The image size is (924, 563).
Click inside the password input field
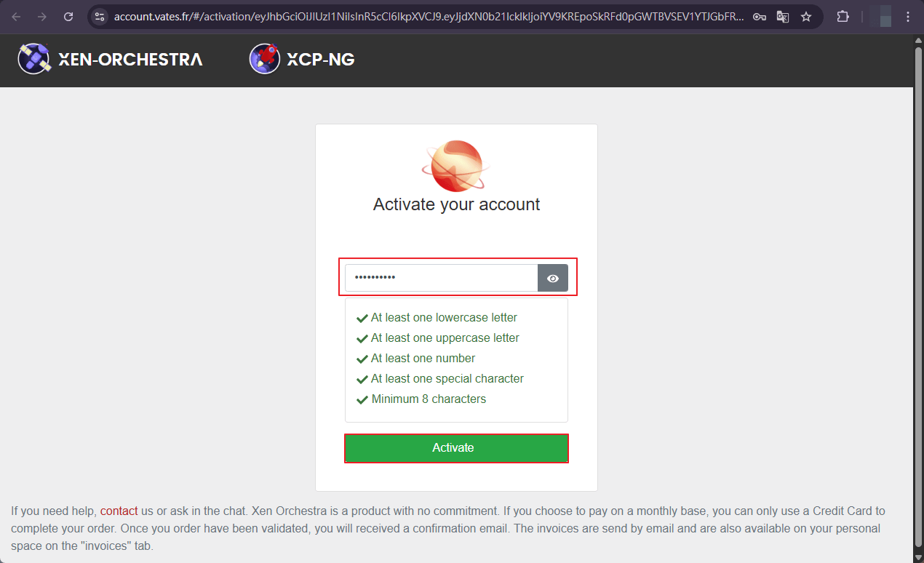tap(442, 278)
